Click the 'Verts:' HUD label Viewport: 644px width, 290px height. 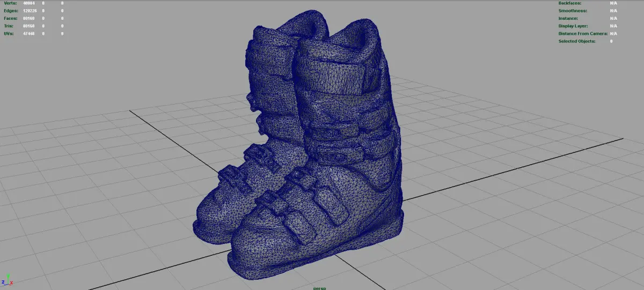(x=10, y=3)
